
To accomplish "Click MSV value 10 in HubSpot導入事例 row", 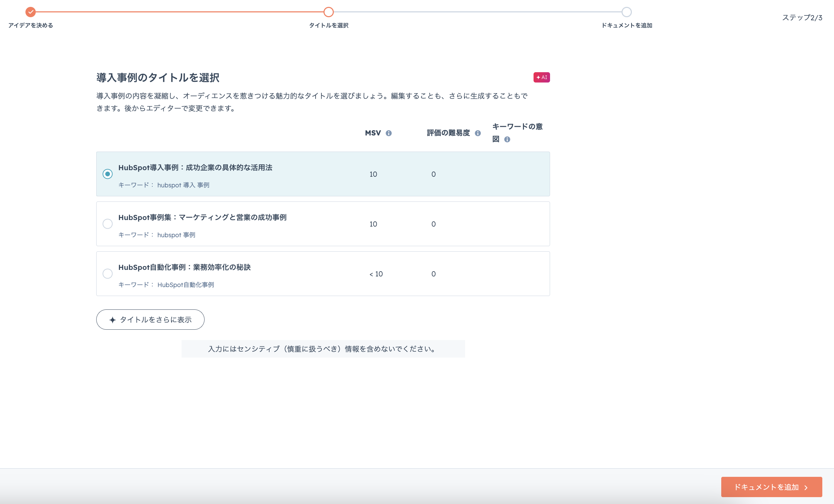I will (373, 174).
